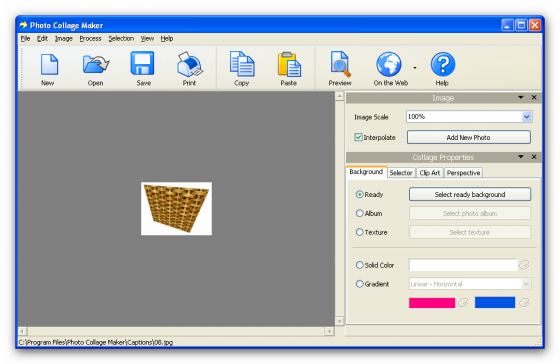Open the Help question mark icon
The height and width of the screenshot is (364, 560).
click(x=442, y=64)
